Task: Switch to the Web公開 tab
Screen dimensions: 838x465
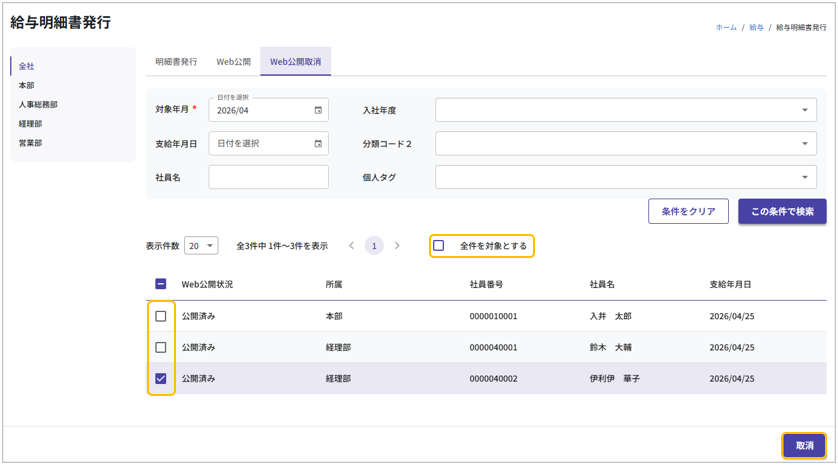Action: 233,62
